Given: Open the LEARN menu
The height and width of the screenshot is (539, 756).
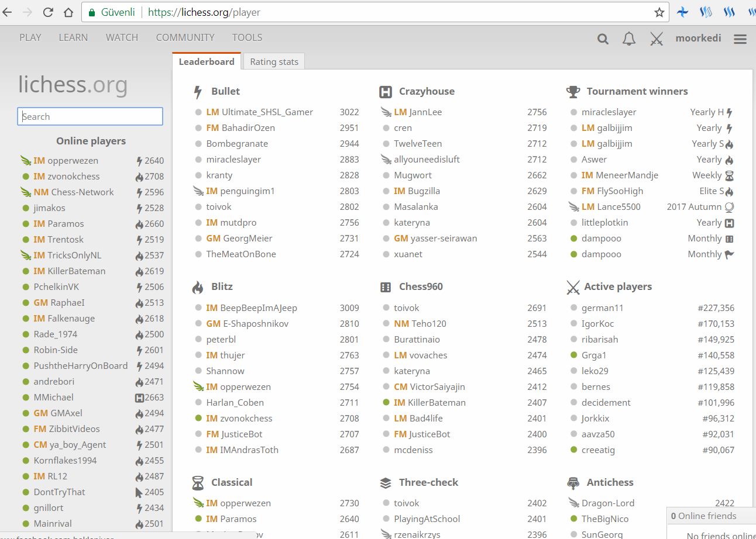Looking at the screenshot, I should tap(73, 37).
